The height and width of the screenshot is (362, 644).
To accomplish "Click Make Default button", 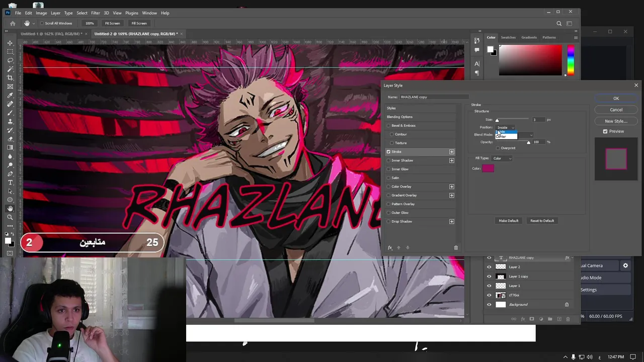I will click(x=508, y=221).
